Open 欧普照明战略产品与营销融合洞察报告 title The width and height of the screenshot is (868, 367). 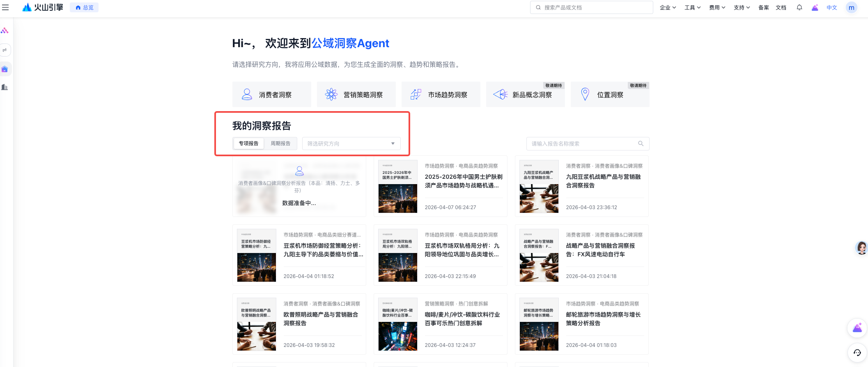click(x=321, y=319)
